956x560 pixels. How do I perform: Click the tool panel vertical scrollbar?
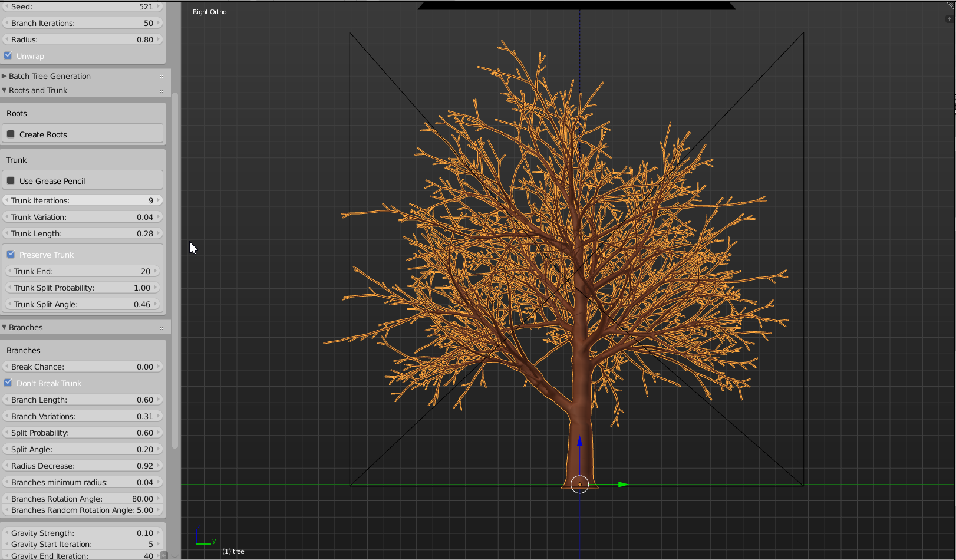click(174, 270)
